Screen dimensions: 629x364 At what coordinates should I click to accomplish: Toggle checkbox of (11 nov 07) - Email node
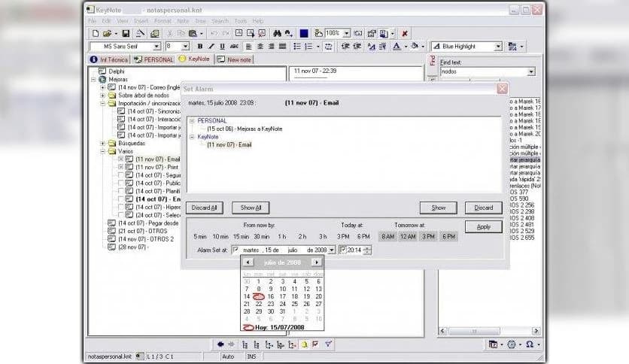pyautogui.click(x=120, y=159)
